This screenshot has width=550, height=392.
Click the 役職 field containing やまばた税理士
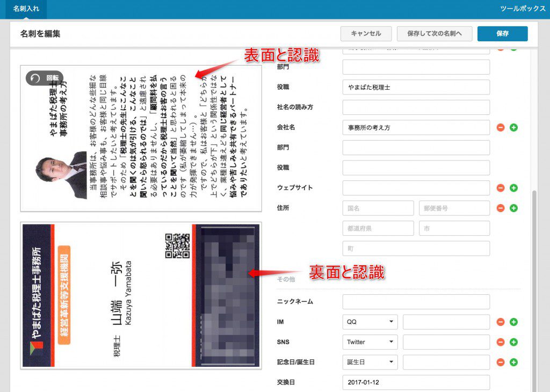coord(416,88)
